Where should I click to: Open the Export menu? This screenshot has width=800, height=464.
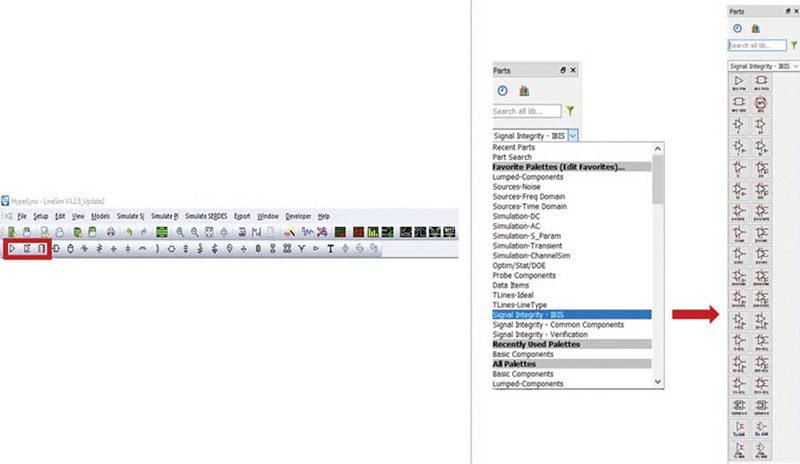[242, 216]
